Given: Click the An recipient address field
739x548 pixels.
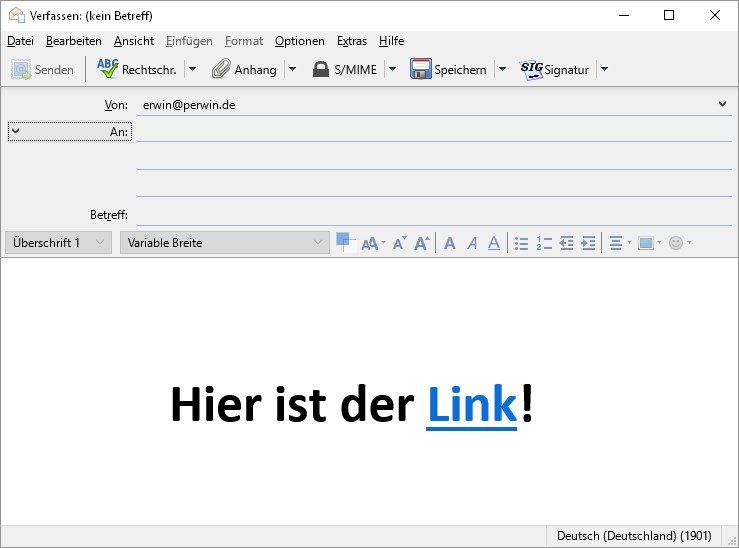Looking at the screenshot, I should tap(434, 131).
